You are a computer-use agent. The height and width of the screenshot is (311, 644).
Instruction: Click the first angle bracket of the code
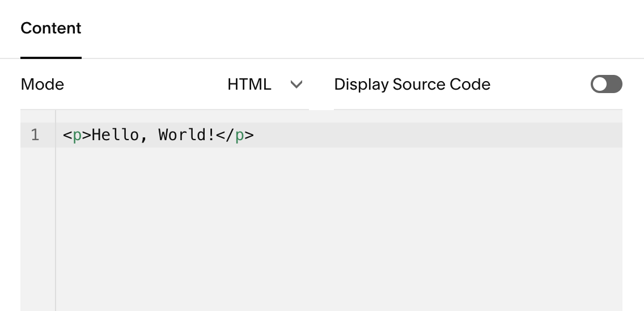click(67, 135)
